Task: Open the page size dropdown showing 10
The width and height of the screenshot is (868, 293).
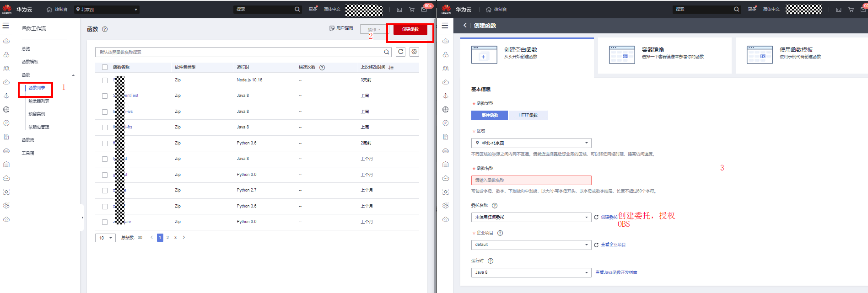Action: pos(105,238)
